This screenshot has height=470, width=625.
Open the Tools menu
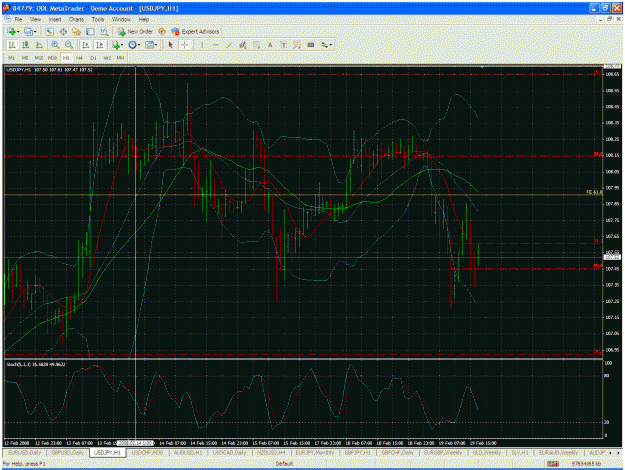[98, 19]
